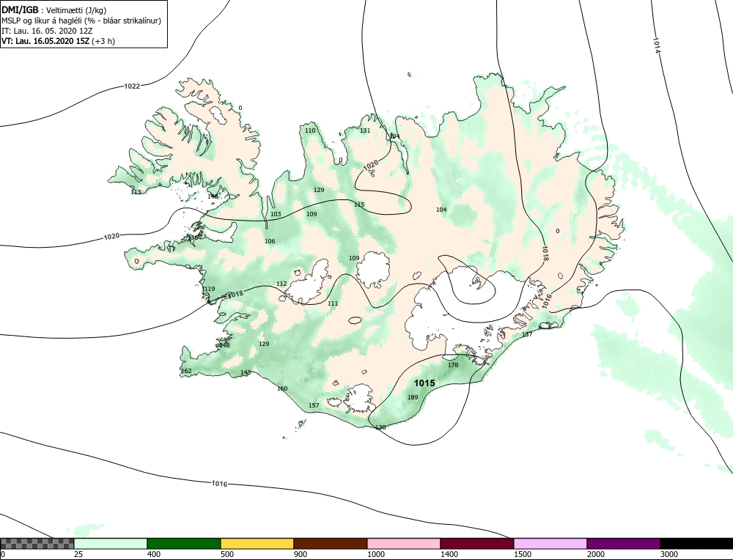733x560 pixels.
Task: Click the 'MSLP og líkur á hagléli' line
Action: pos(81,21)
